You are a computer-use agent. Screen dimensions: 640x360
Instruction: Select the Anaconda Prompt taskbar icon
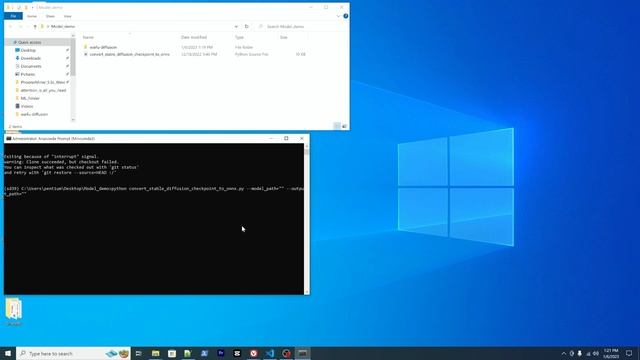[x=302, y=353]
